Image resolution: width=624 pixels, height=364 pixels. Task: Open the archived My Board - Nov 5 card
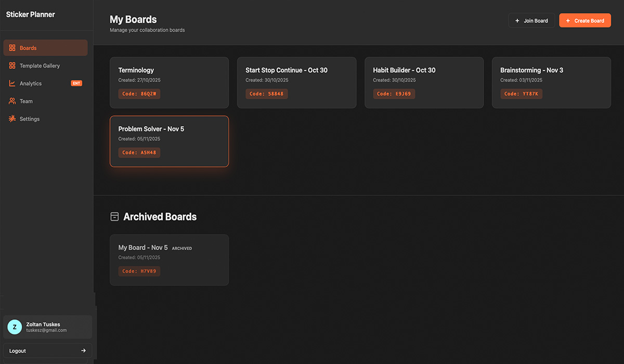(169, 259)
